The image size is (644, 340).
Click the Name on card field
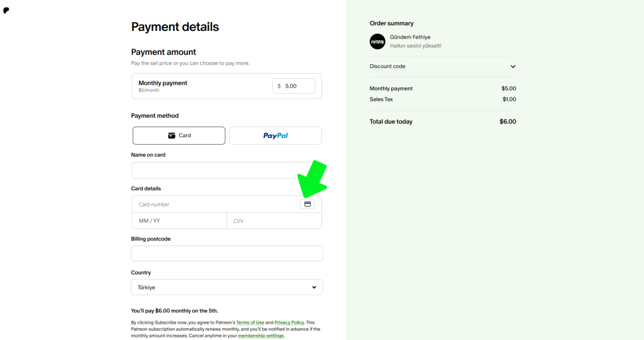226,170
